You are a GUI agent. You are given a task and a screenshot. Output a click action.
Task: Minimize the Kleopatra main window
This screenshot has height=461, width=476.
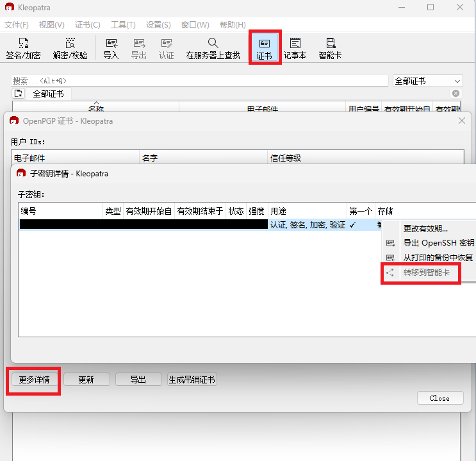pyautogui.click(x=402, y=7)
